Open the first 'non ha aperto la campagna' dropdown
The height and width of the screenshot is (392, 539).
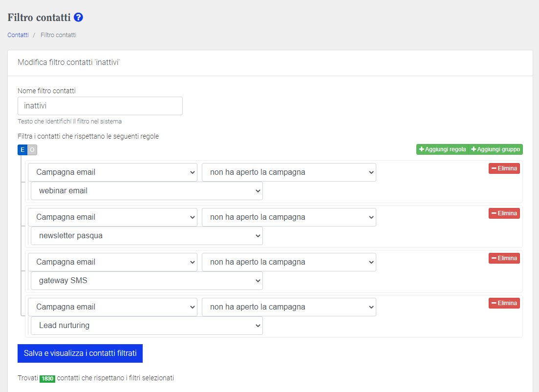click(x=289, y=172)
